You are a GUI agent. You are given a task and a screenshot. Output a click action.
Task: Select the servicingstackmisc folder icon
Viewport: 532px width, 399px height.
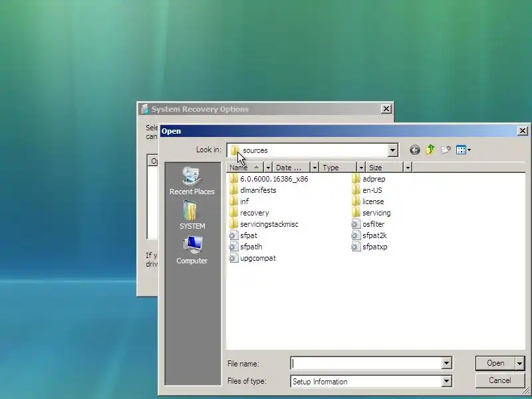click(233, 224)
